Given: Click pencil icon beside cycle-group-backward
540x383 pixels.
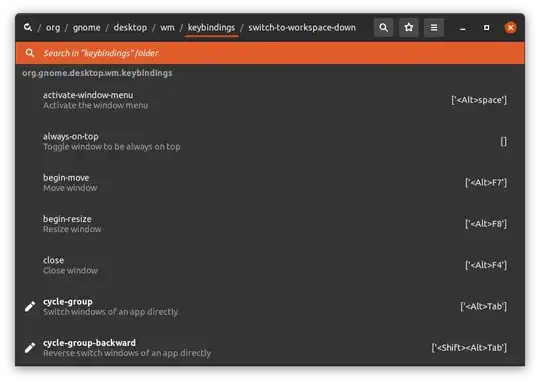Looking at the screenshot, I should [x=30, y=348].
